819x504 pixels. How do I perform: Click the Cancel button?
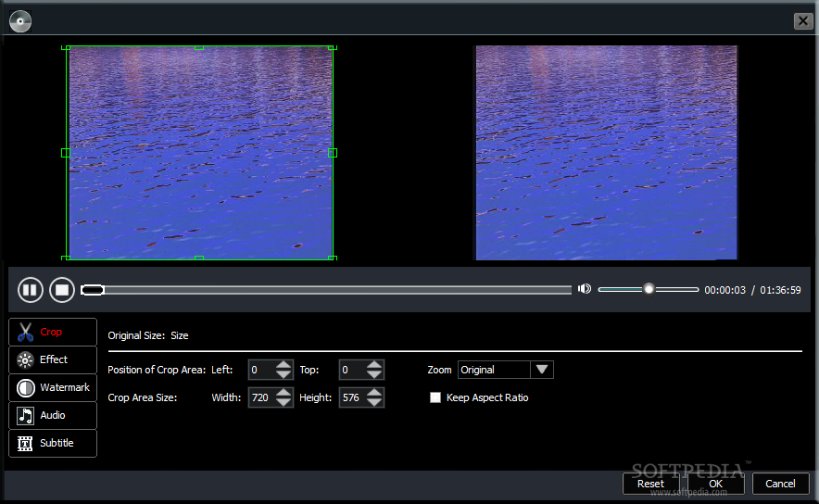point(780,484)
